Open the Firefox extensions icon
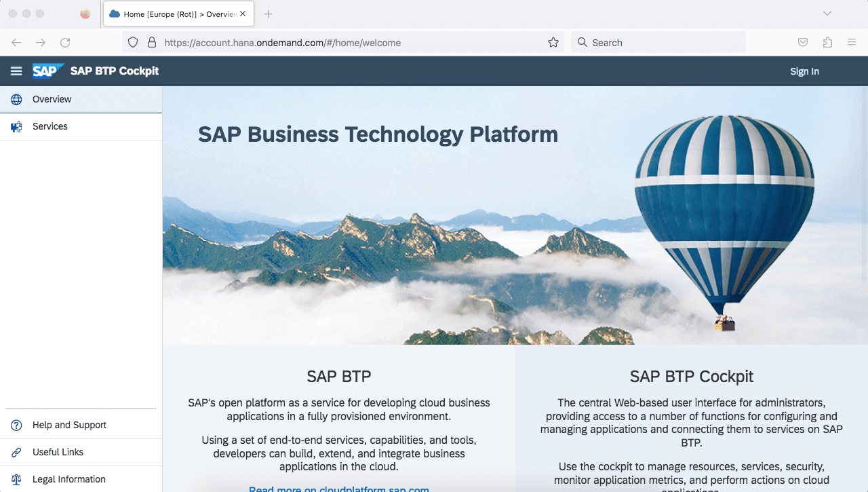868x492 pixels. click(827, 43)
